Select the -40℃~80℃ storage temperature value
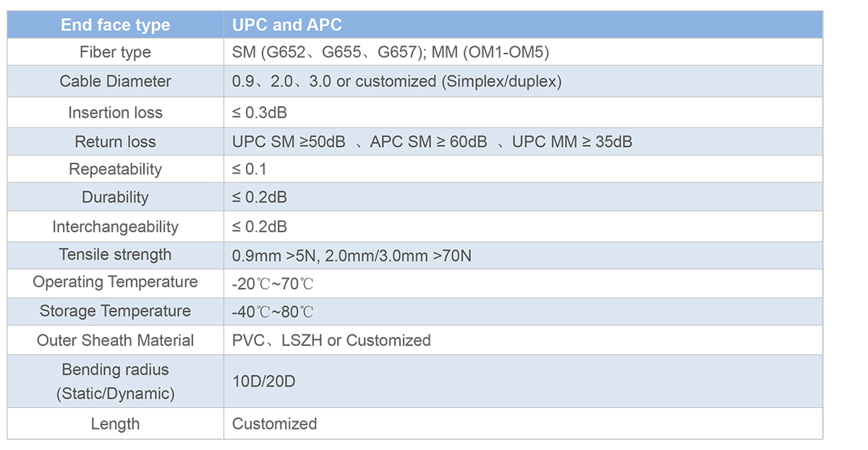868x450 pixels. (273, 312)
